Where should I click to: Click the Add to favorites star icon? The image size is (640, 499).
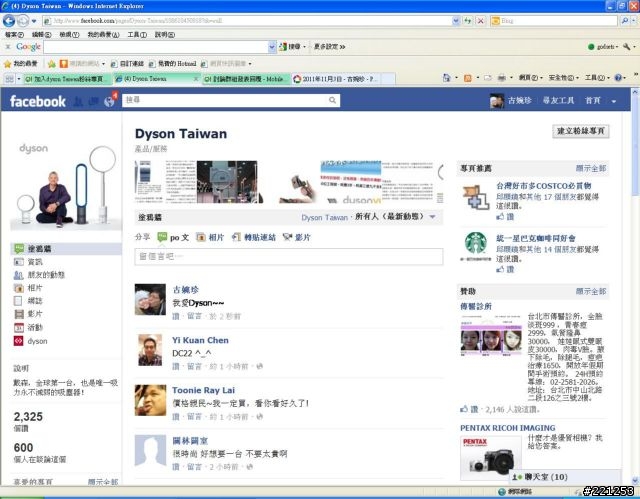click(x=51, y=64)
